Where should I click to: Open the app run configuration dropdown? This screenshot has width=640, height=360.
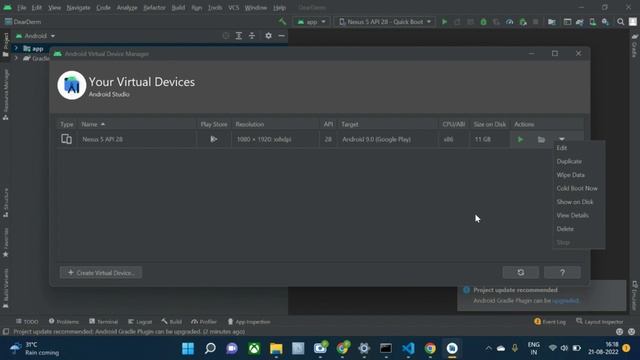(311, 22)
